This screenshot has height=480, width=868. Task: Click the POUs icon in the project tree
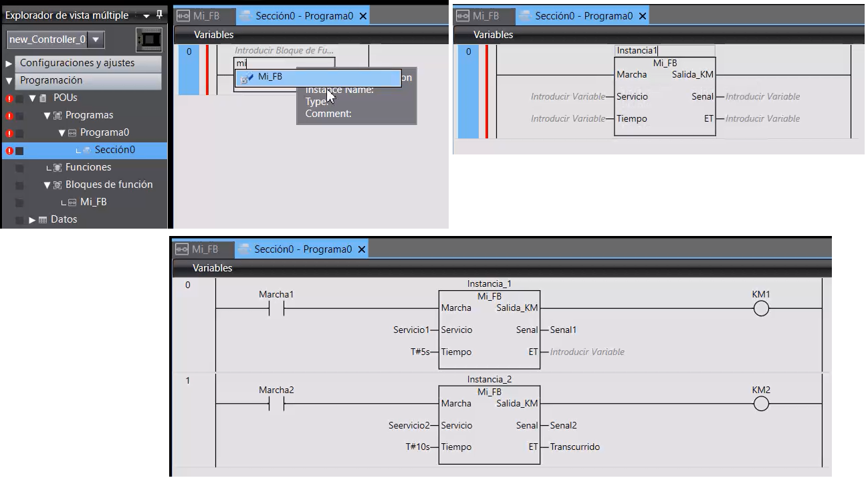[43, 98]
